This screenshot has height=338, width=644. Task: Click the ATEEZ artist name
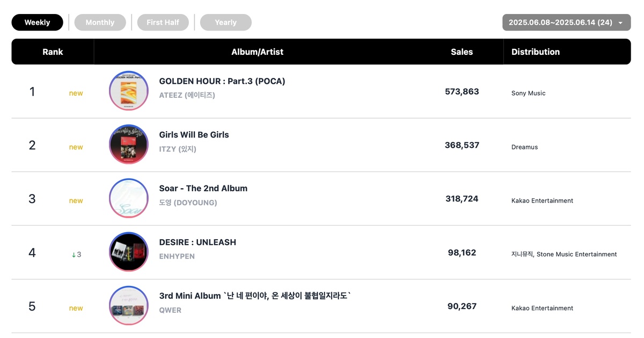click(x=187, y=95)
